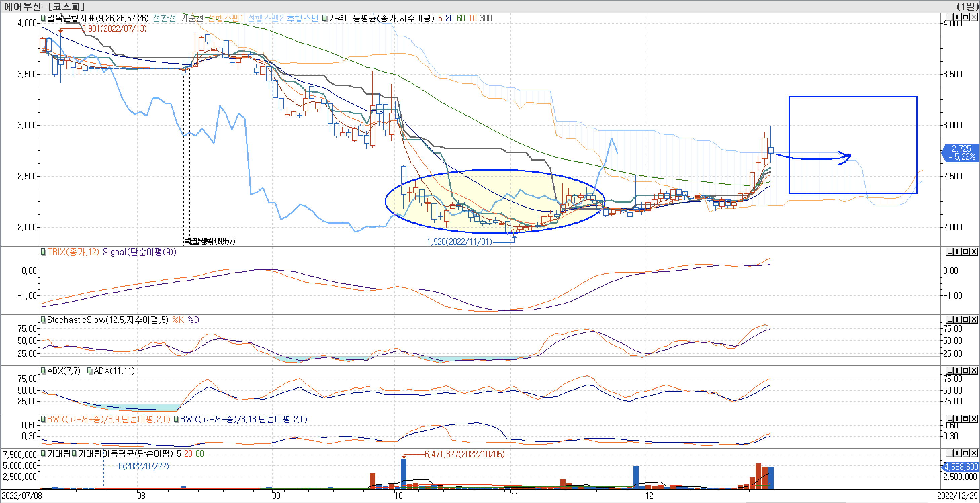Close the TRIX indicator pane
The image size is (980, 503).
[x=974, y=252]
